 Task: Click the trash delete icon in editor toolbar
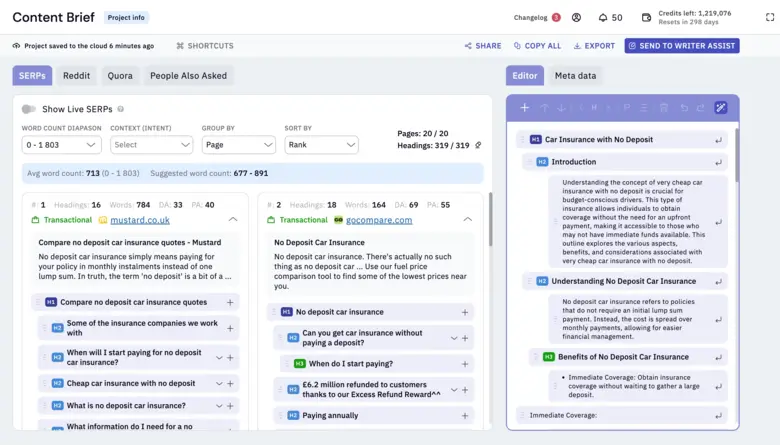point(665,108)
